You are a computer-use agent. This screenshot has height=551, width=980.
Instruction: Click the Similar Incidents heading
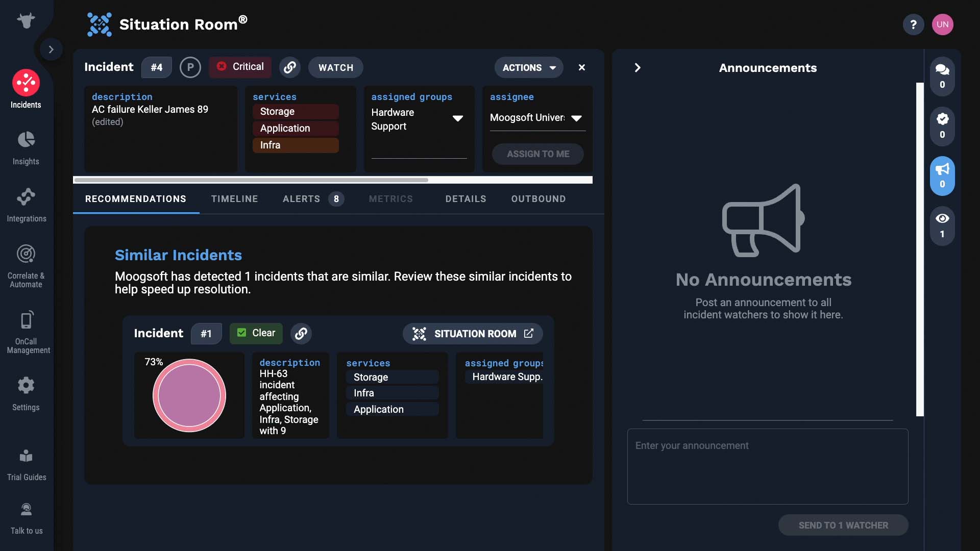[x=178, y=255]
